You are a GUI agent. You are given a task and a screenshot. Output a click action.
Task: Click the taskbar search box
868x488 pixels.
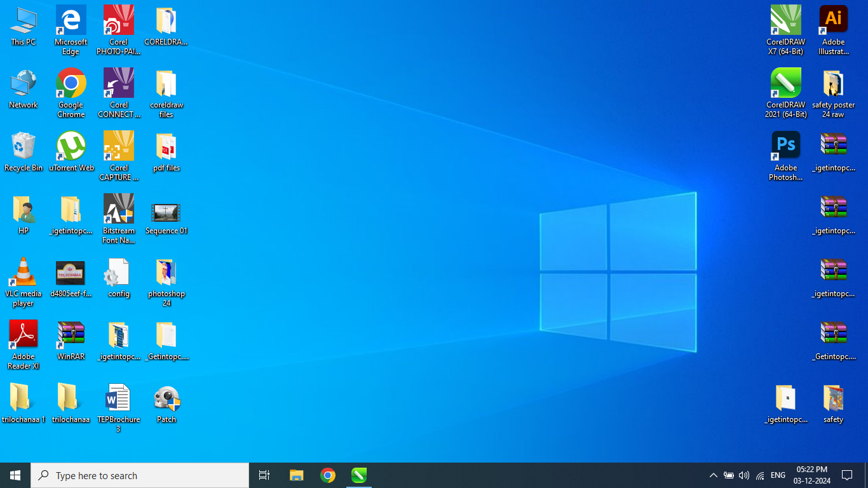(140, 475)
